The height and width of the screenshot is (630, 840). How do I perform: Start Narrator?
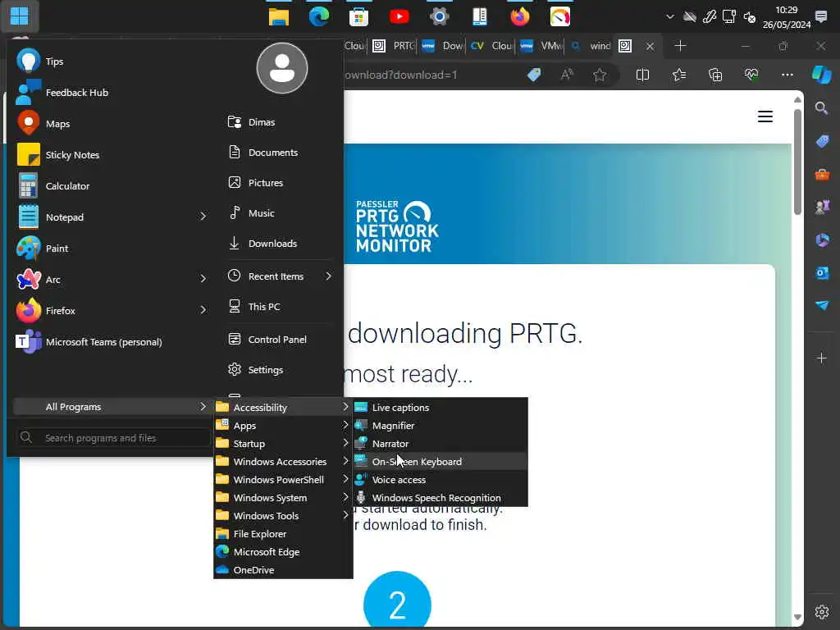tap(440, 444)
